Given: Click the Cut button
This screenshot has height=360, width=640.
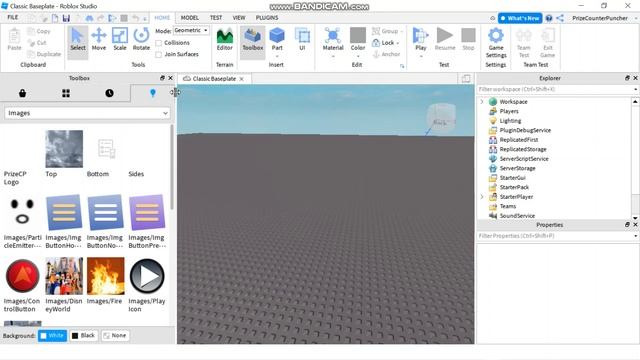Looking at the screenshot, I should click(37, 43).
